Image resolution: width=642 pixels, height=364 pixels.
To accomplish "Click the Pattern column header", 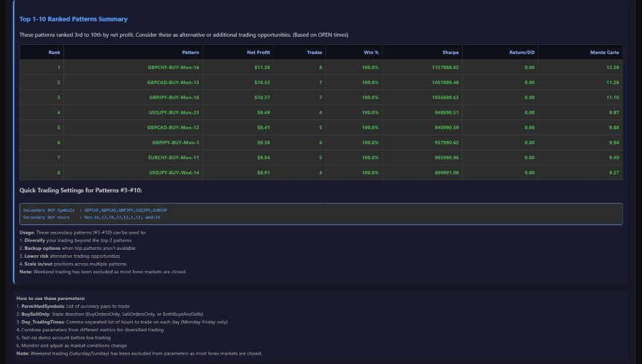I will (133, 52).
